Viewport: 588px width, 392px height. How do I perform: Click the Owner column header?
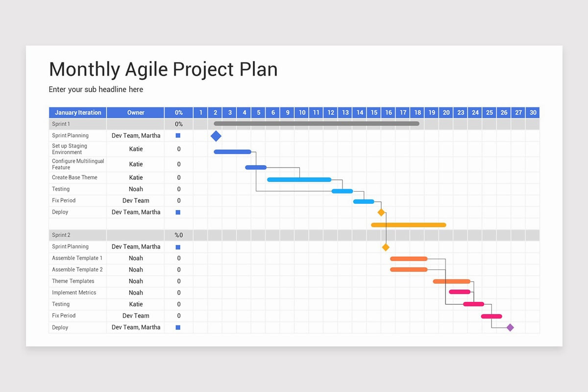coord(136,113)
